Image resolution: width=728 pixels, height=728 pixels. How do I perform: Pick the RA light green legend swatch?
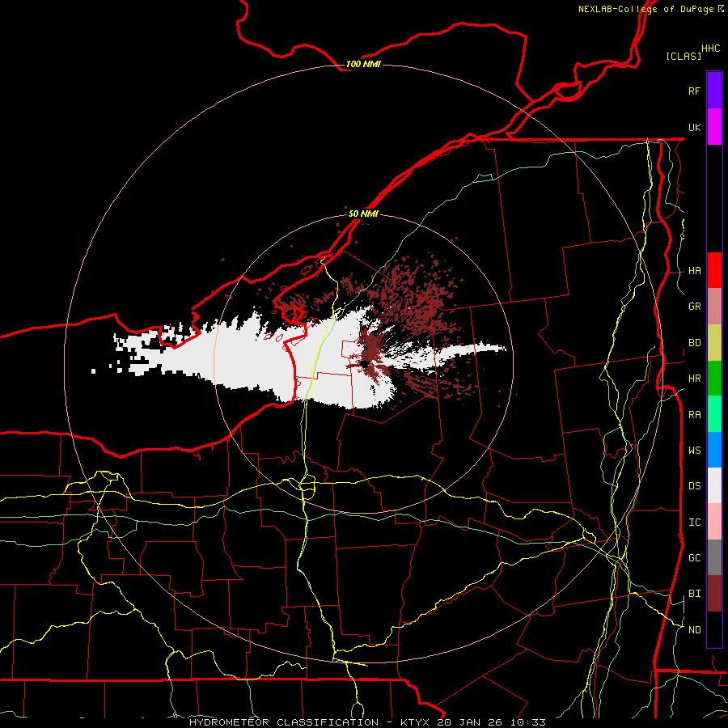click(714, 414)
